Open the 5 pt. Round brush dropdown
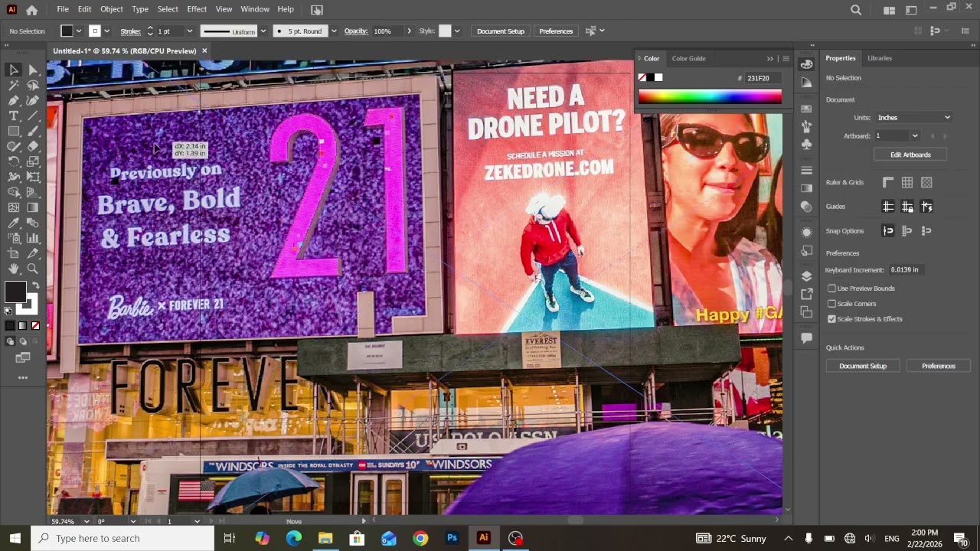 click(x=334, y=31)
